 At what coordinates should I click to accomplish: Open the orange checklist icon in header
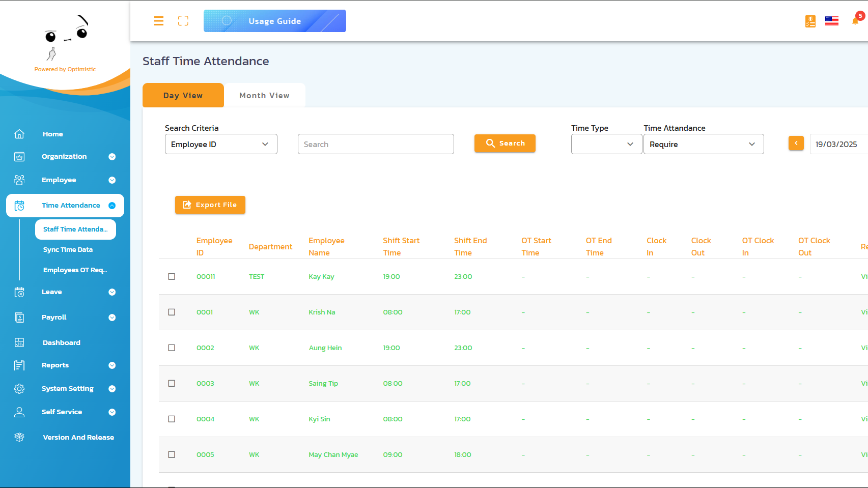click(x=810, y=21)
